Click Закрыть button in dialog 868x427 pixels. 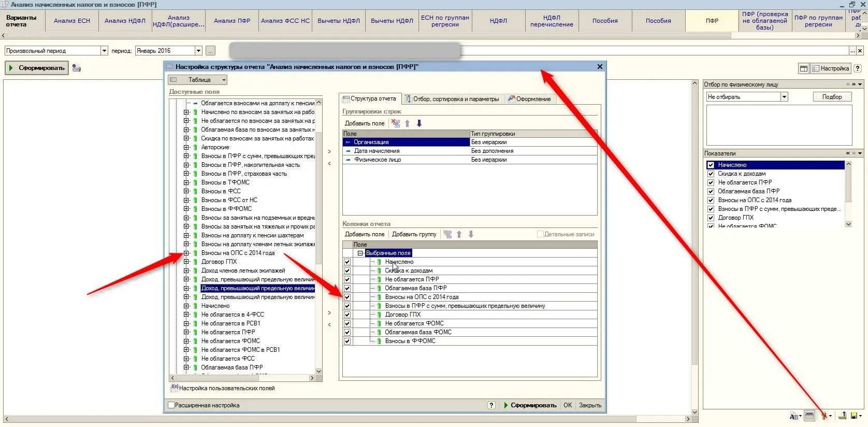click(x=590, y=405)
